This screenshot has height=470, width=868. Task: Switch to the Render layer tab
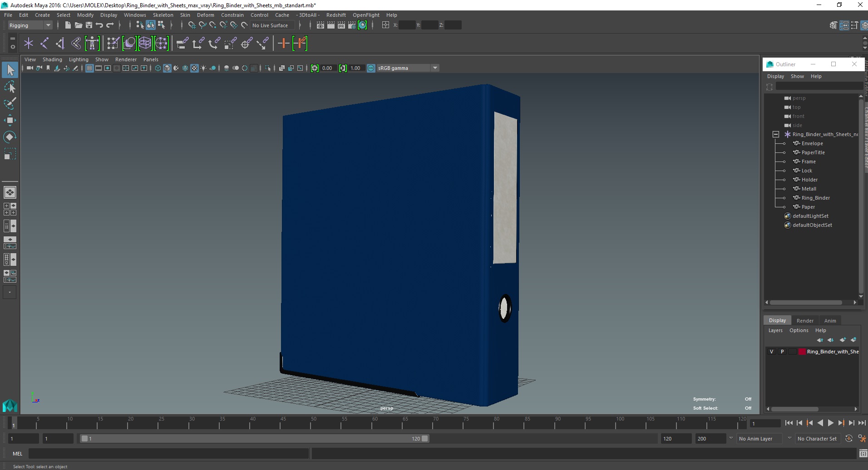805,321
